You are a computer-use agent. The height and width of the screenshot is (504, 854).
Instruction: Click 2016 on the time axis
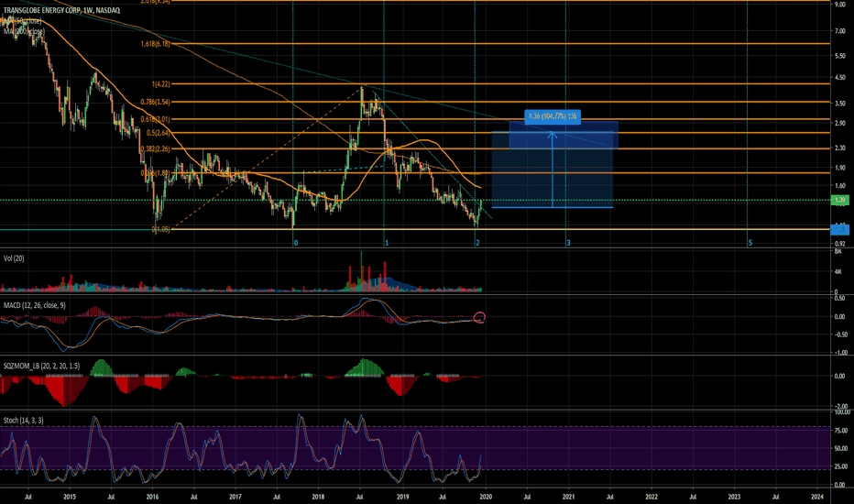tap(152, 497)
